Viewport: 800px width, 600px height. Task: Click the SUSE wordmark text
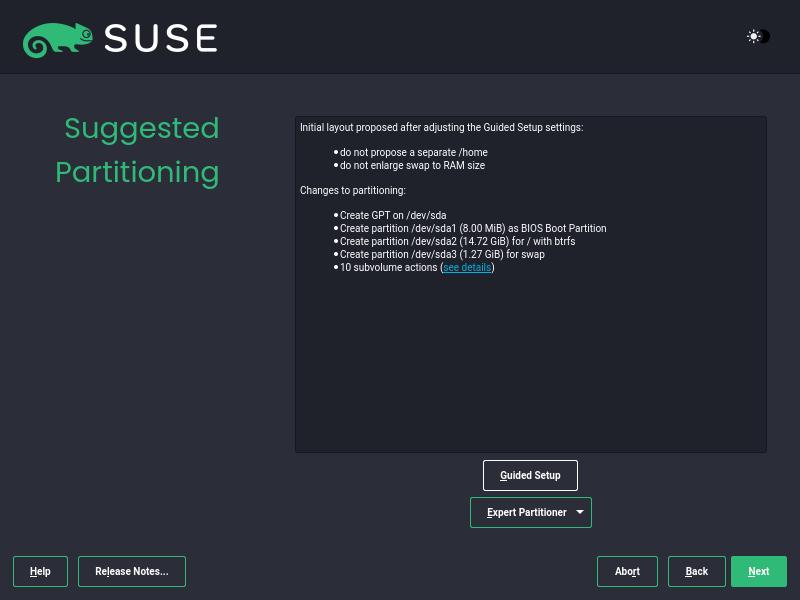tap(161, 39)
